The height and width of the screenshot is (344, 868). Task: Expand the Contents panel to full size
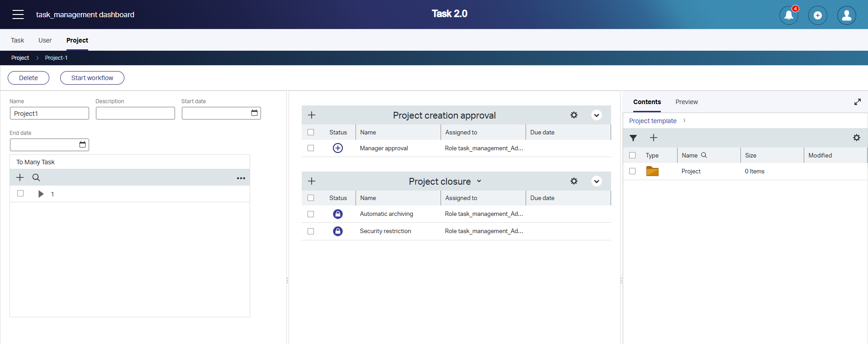tap(857, 102)
